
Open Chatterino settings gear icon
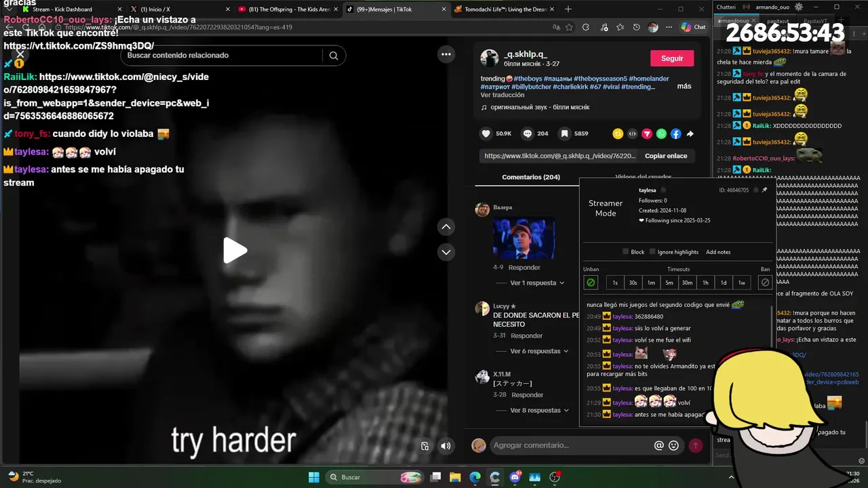[x=799, y=7]
